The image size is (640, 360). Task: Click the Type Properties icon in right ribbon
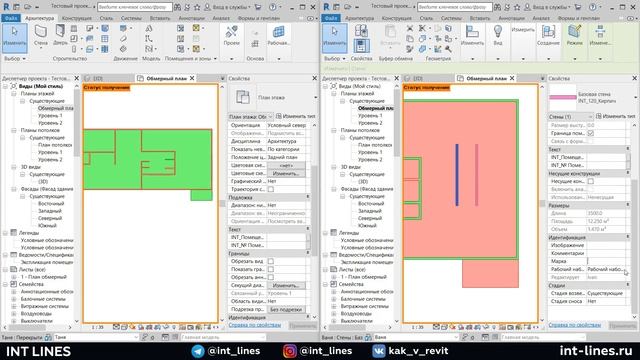tap(361, 31)
